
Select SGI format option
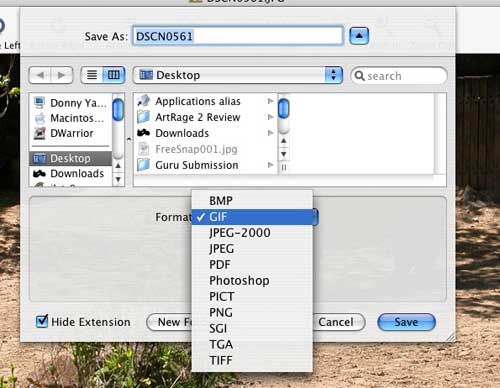point(252,329)
